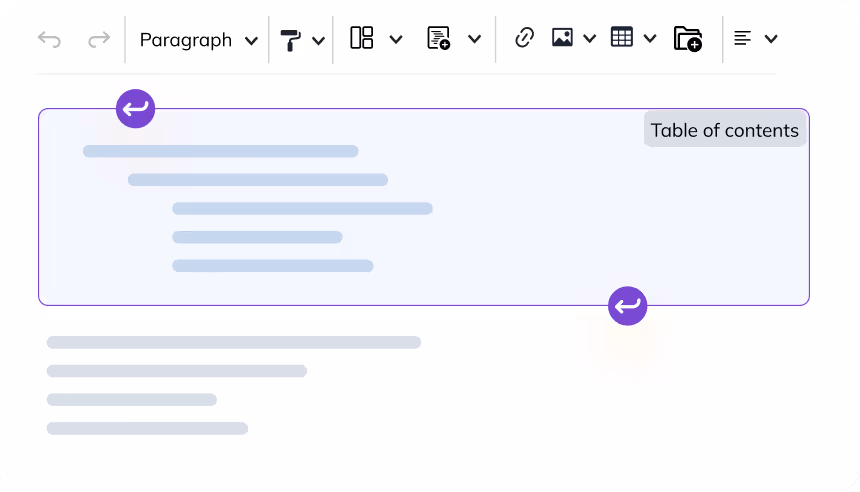
Task: Insert paragraph after the table of contents
Action: [x=627, y=305]
